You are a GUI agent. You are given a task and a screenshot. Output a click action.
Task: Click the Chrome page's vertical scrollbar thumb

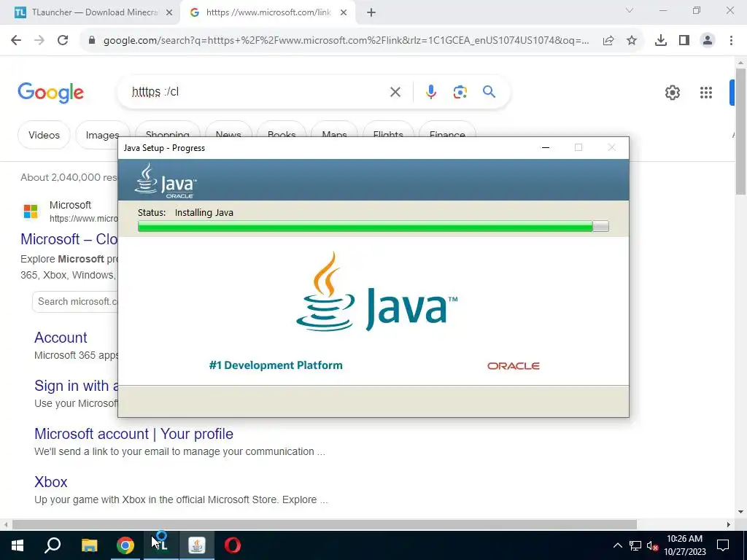740,131
